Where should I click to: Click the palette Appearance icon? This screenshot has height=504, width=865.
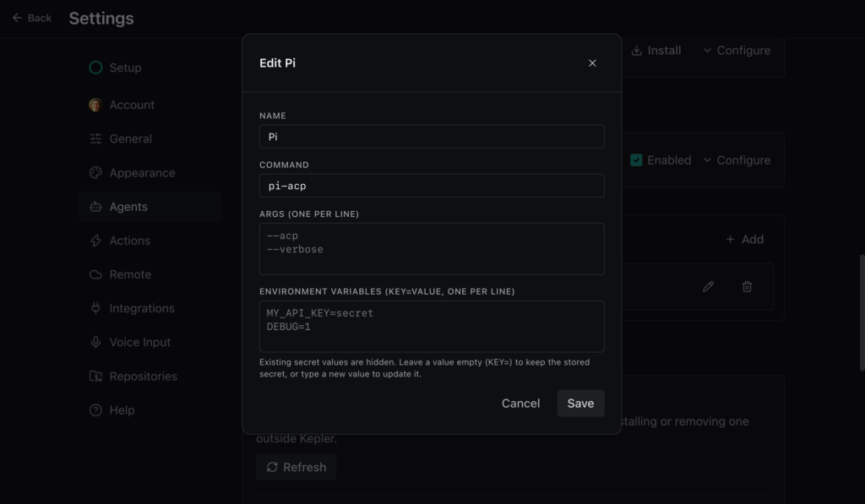[x=95, y=172]
